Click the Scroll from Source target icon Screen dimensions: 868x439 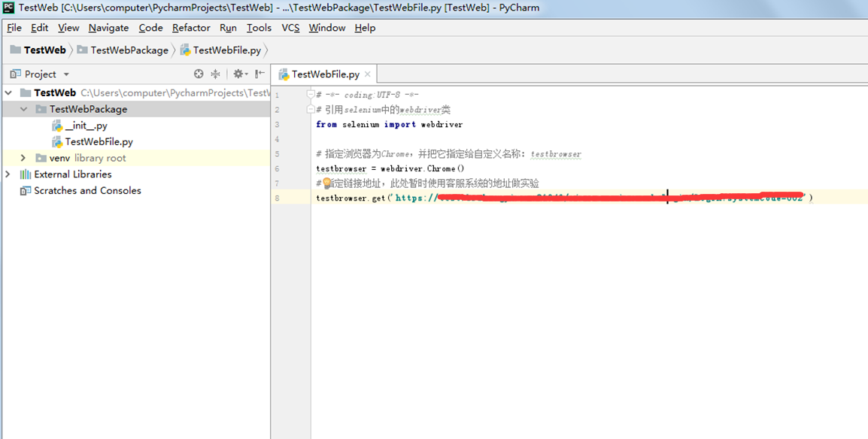[x=199, y=74]
